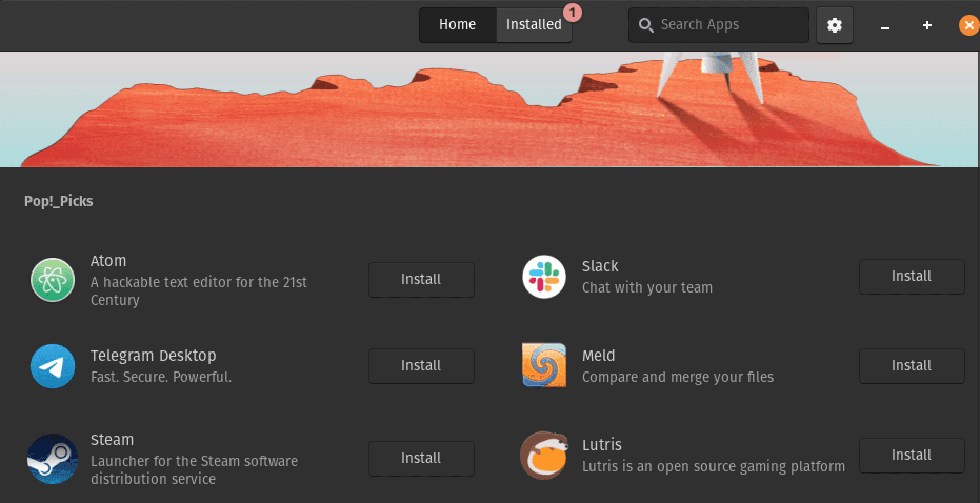Open the Slack app icon

click(544, 277)
